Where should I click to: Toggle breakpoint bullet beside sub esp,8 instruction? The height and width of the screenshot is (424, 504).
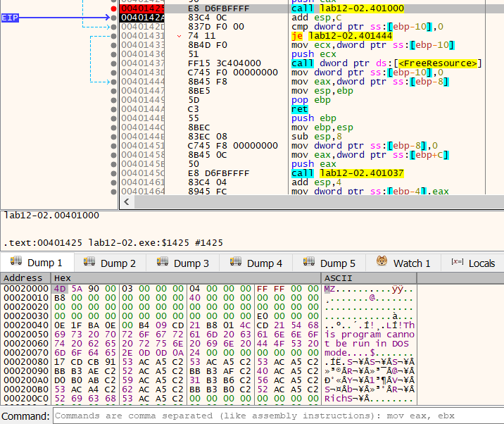115,136
